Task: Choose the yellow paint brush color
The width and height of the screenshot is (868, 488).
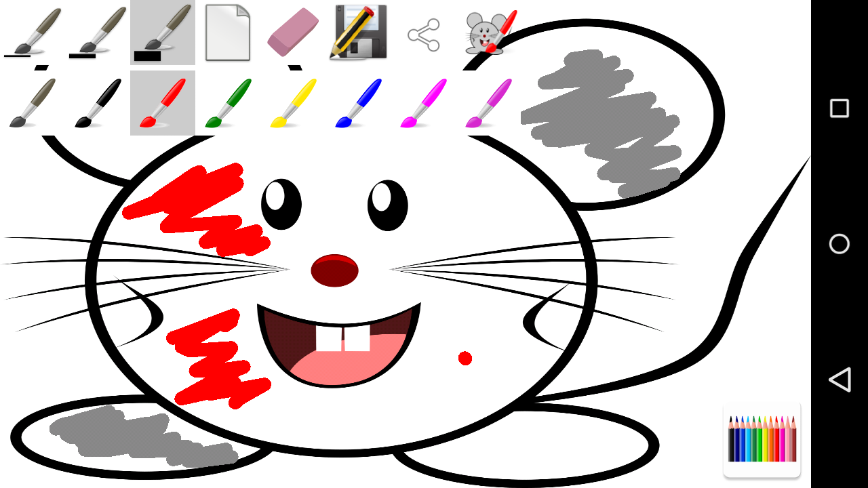Action: coord(293,103)
